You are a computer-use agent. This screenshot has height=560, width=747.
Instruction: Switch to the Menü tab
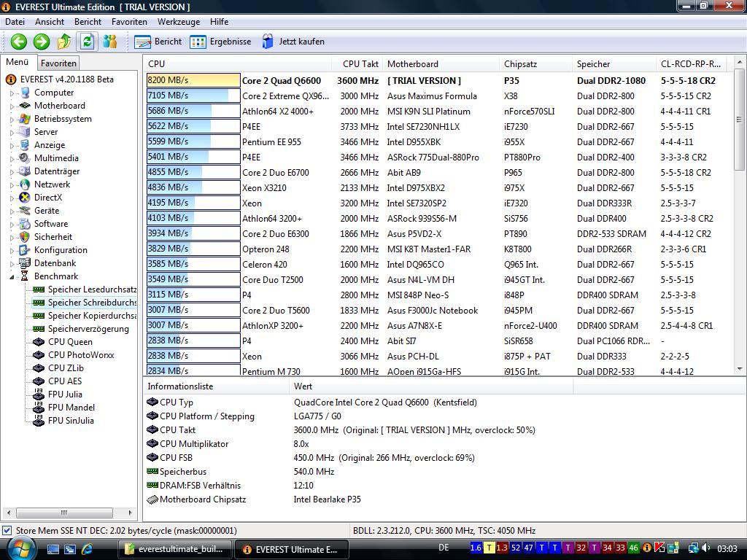18,62
